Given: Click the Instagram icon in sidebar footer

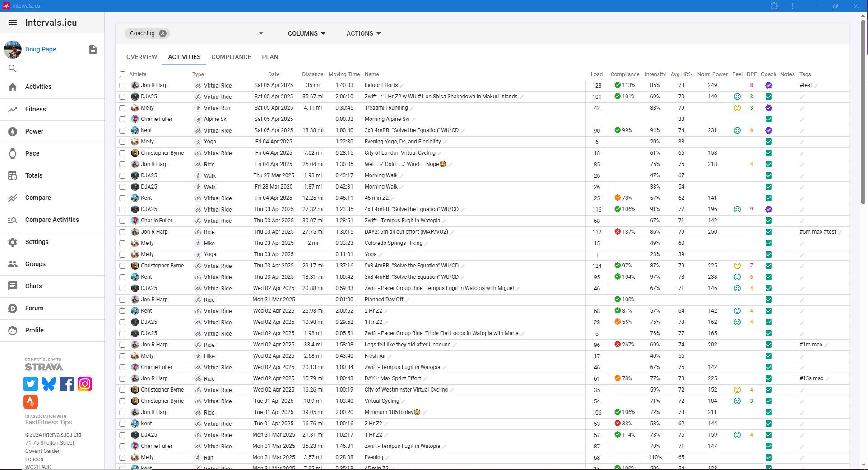Looking at the screenshot, I should [x=85, y=384].
